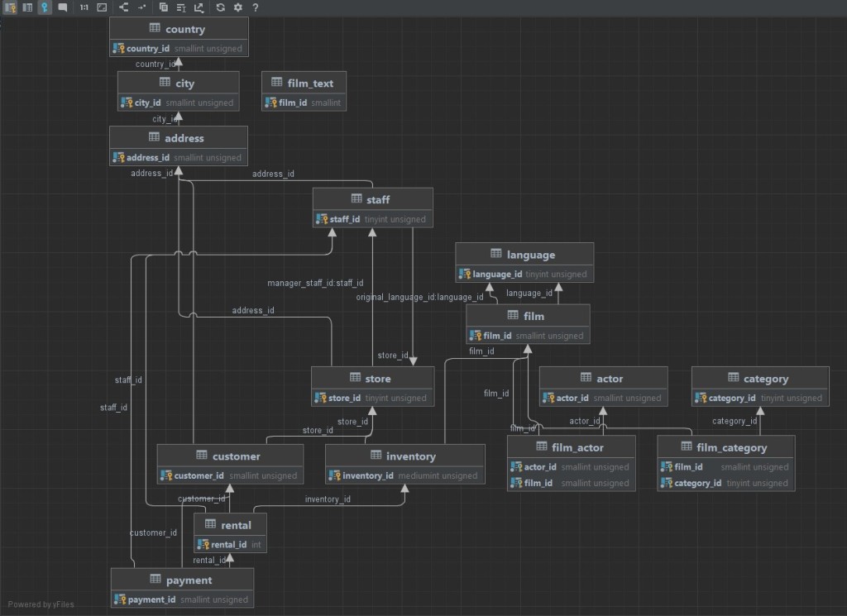Select the staff table header

click(372, 199)
